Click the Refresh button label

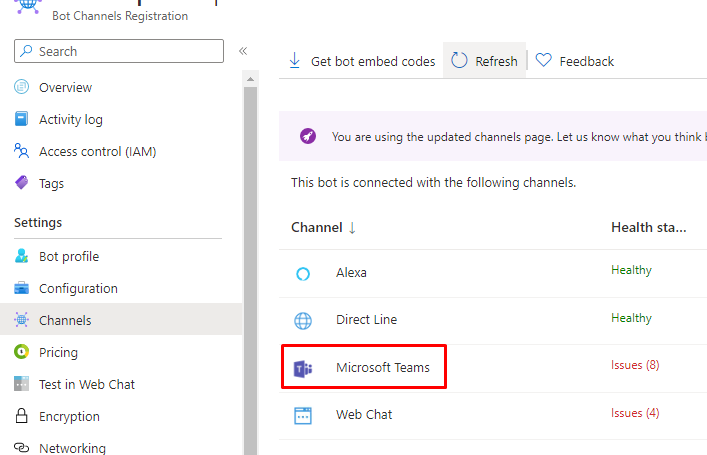[x=496, y=61]
